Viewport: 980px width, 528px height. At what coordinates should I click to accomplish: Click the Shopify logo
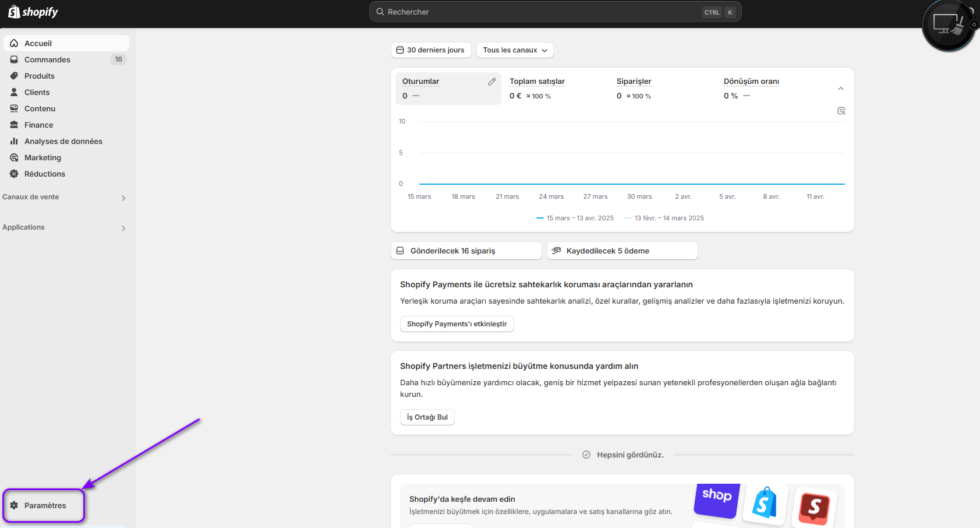click(x=33, y=12)
